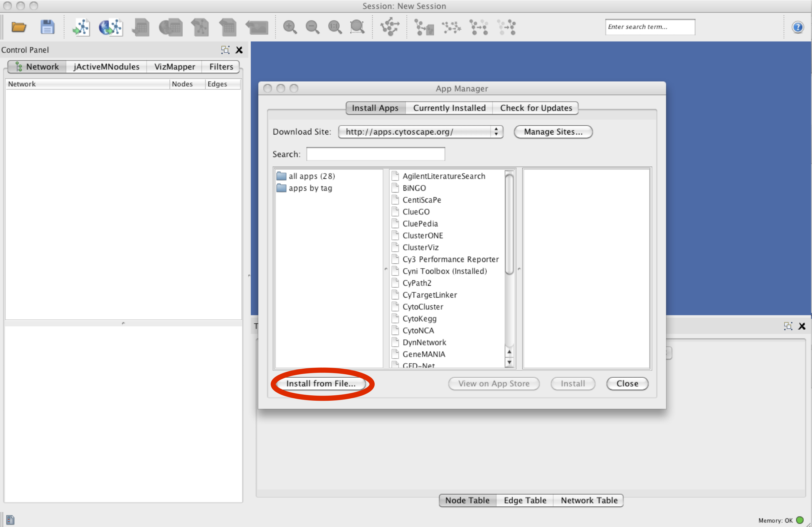Click the Zoom in magnifier icon

click(x=290, y=27)
